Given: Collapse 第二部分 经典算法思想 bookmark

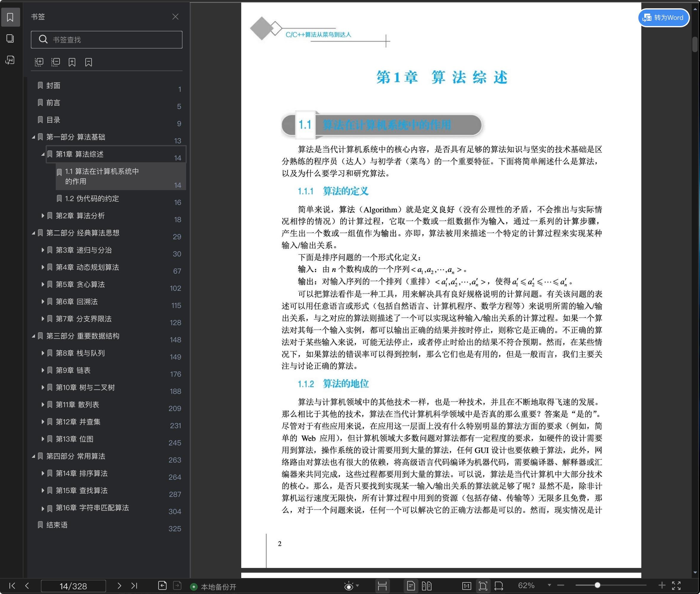Looking at the screenshot, I should [x=33, y=233].
